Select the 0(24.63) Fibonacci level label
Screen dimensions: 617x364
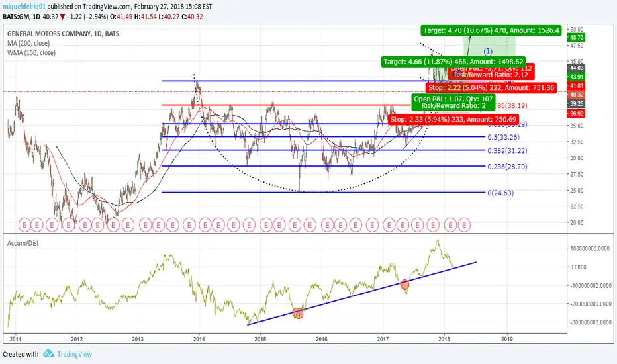click(x=500, y=193)
